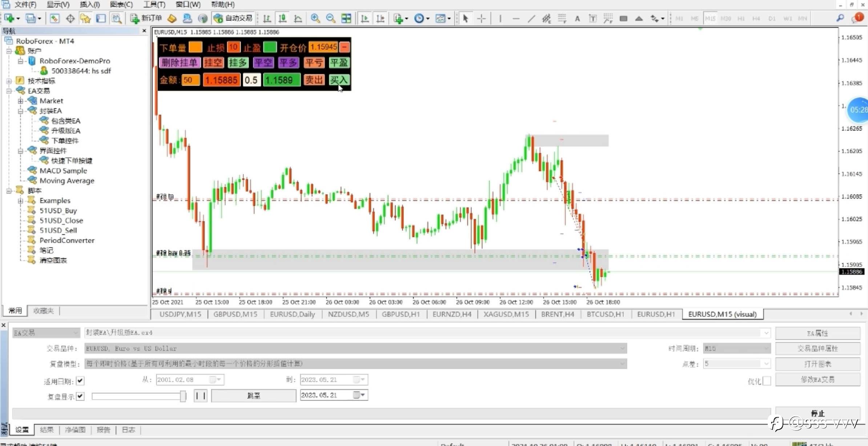Open the Periodicity clock dropdown

click(422, 18)
